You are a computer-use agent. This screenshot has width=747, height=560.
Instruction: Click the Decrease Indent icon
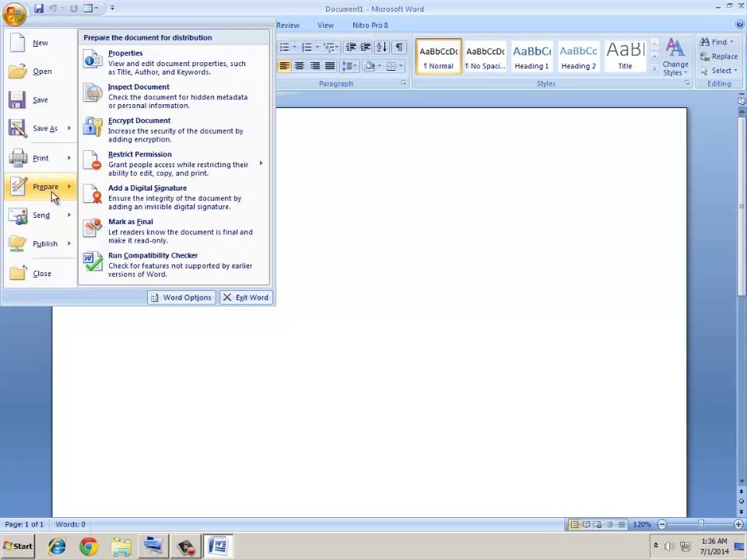351,47
